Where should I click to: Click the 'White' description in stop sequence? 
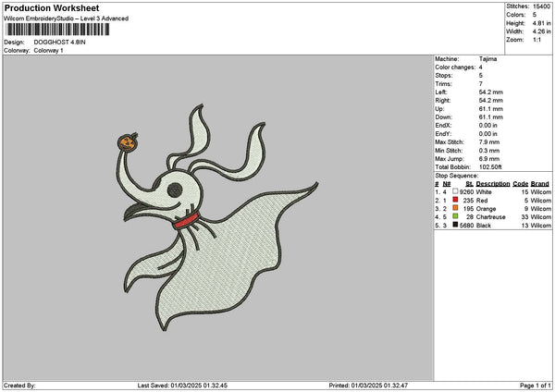484,191
